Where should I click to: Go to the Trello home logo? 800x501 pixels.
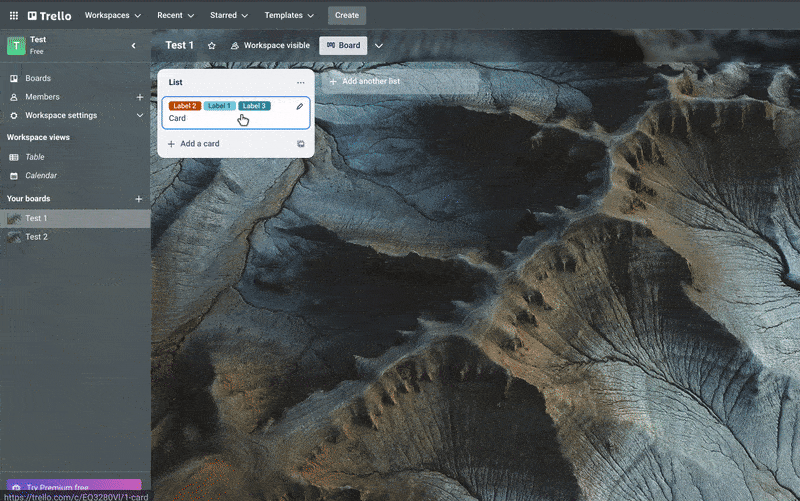[x=49, y=15]
